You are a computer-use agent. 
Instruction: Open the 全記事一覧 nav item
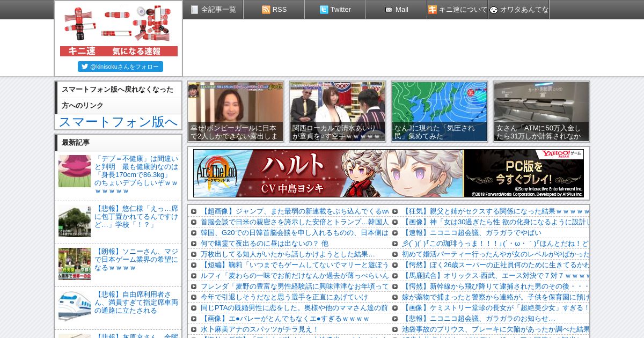click(x=213, y=9)
